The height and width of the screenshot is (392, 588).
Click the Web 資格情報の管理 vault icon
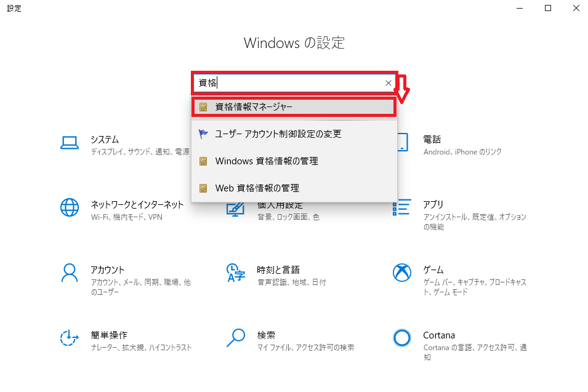[x=203, y=188]
